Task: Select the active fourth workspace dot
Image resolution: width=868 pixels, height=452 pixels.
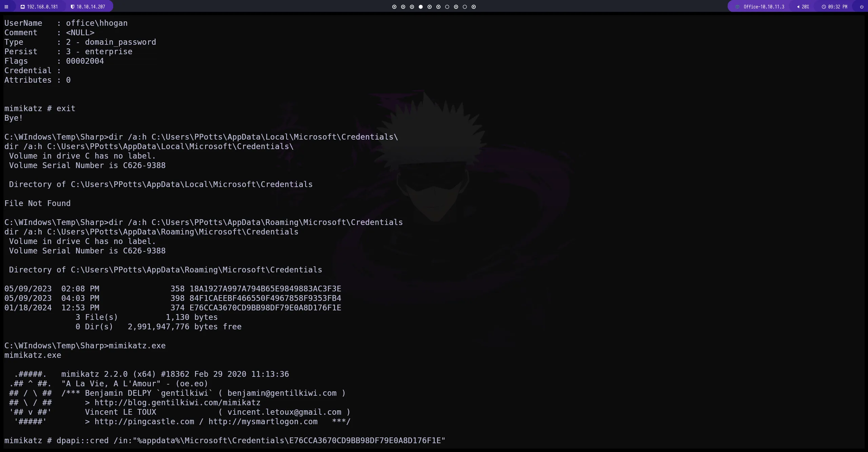Action: click(420, 7)
